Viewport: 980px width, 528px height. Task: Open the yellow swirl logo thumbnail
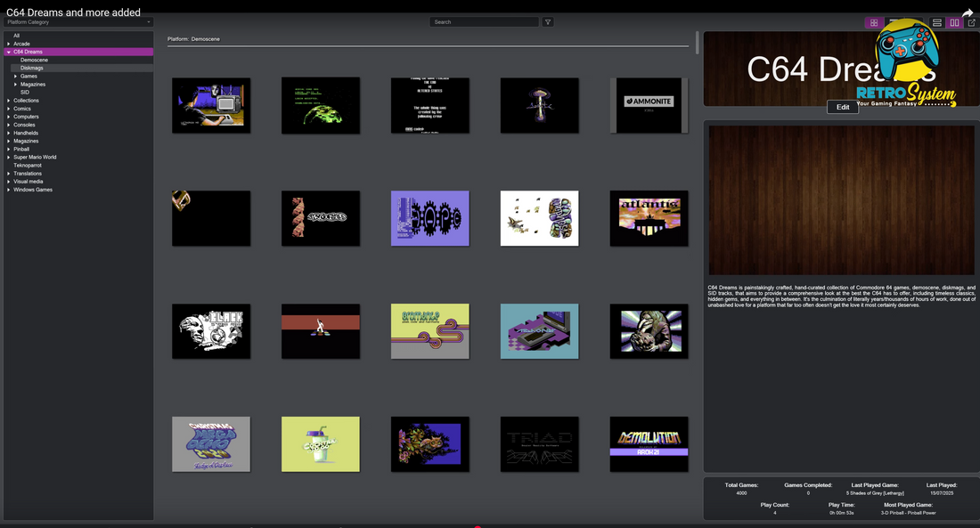(x=430, y=331)
